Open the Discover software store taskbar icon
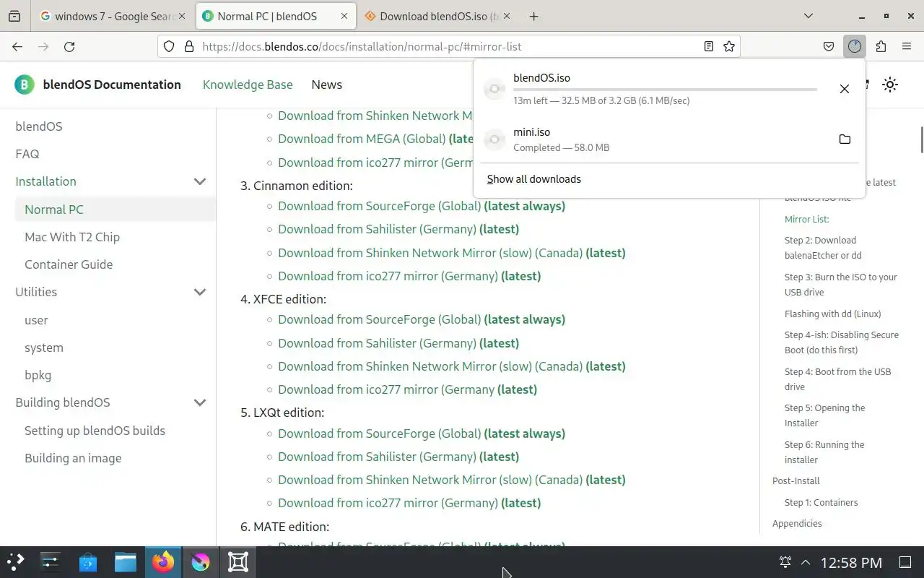The width and height of the screenshot is (924, 578). tap(88, 562)
